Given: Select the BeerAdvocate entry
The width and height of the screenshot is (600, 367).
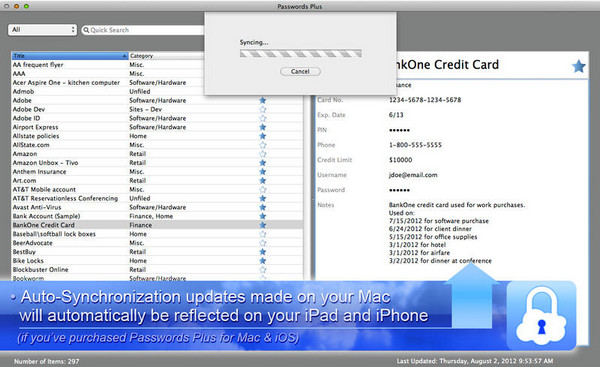Looking at the screenshot, I should coord(33,243).
